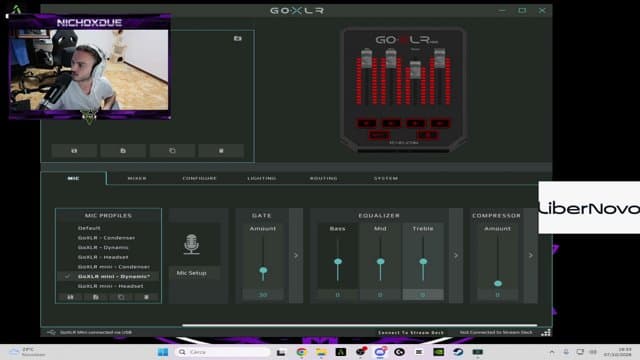The width and height of the screenshot is (640, 360).
Task: Click the save mic profile icon
Action: 96,297
